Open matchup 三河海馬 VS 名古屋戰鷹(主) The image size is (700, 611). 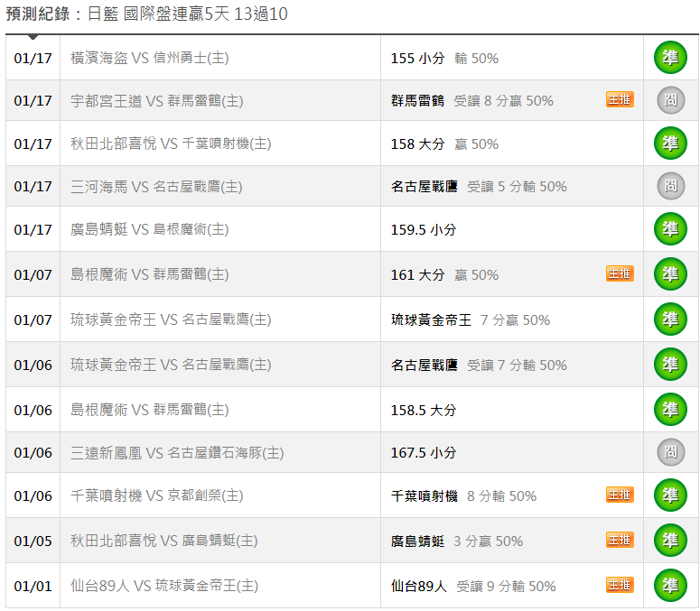(156, 187)
